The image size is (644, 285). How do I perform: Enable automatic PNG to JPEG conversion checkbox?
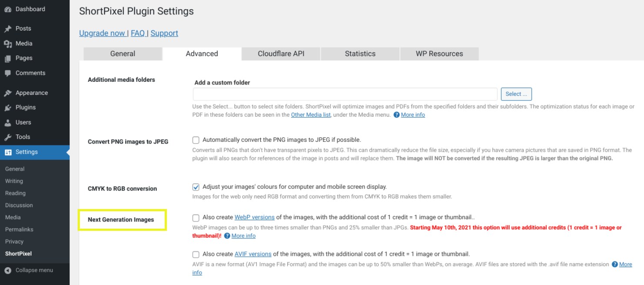pyautogui.click(x=196, y=140)
